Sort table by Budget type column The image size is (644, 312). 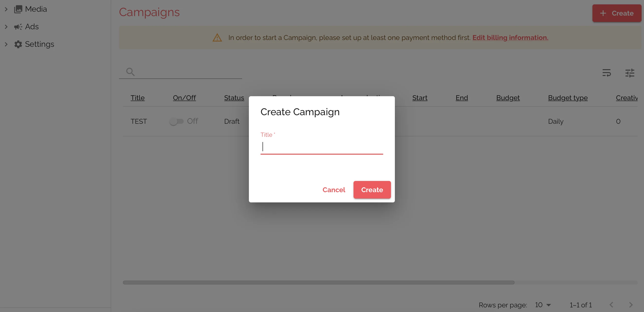click(568, 98)
